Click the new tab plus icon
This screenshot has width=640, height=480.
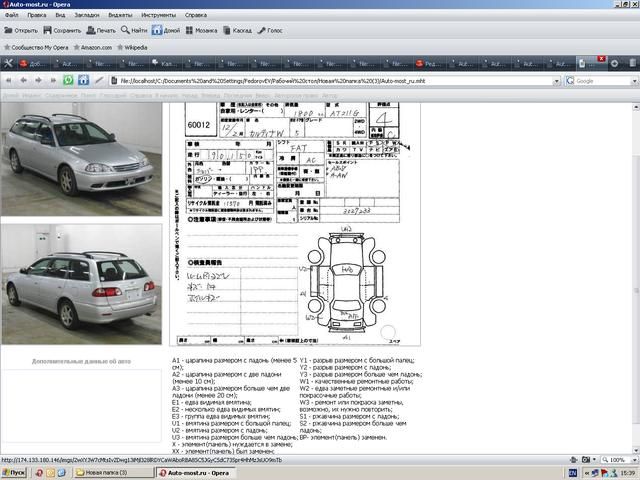pos(614,64)
